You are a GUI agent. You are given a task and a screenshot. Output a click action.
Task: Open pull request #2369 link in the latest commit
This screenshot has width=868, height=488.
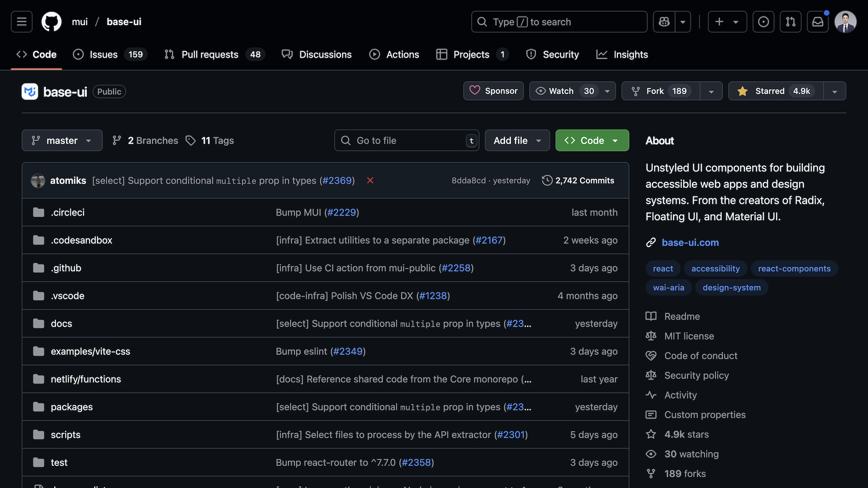(x=337, y=180)
